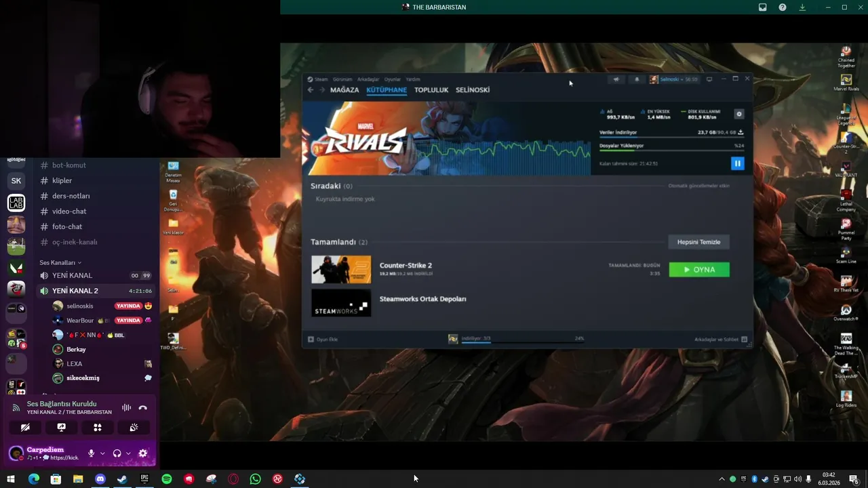Go back with Steam's left arrow
The height and width of the screenshot is (488, 868).
[x=311, y=89]
